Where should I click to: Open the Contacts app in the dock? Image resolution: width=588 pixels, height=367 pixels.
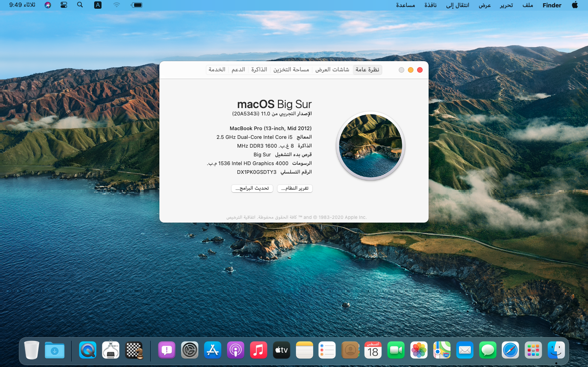350,350
